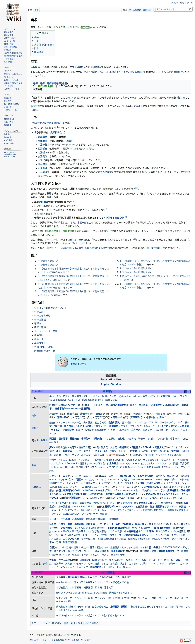This screenshot has height=644, width=195.
Task: Click footnote reference [3] after 謝罪しなさい
Action: tap(73, 201)
